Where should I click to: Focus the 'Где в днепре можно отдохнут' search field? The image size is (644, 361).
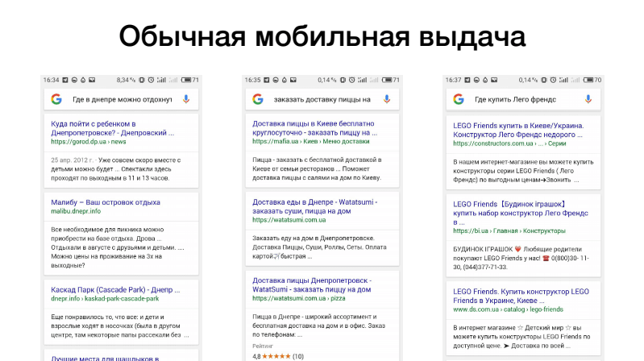pos(122,99)
